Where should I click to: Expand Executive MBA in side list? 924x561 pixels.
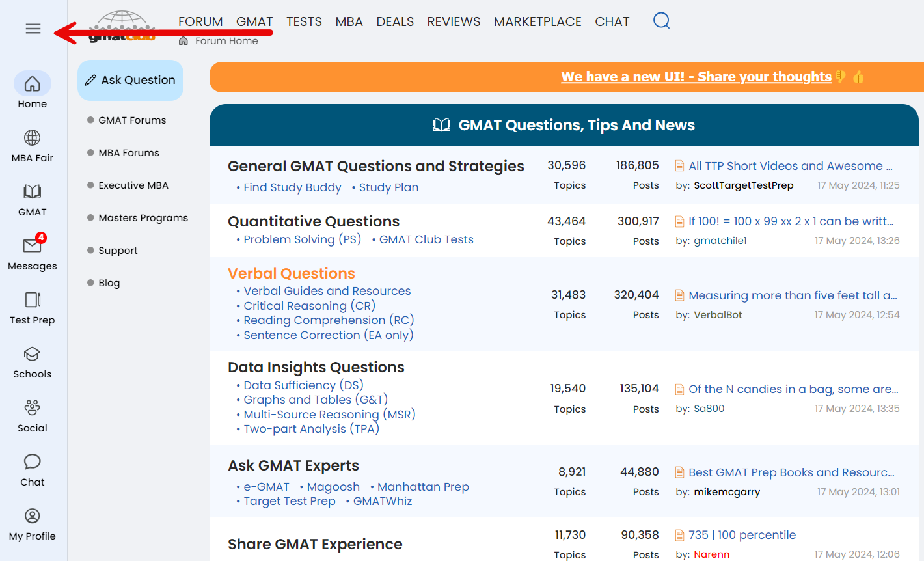133,185
